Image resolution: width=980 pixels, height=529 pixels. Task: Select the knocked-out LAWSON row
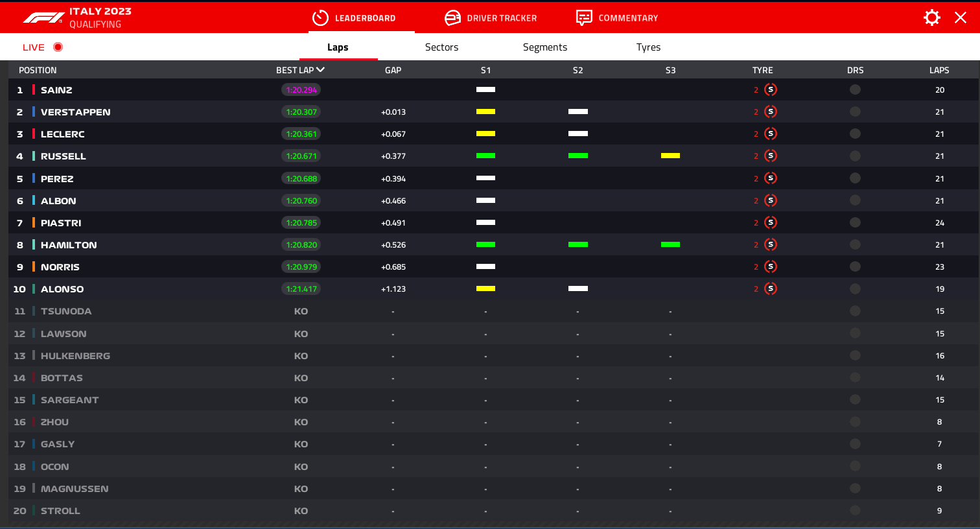click(493, 333)
